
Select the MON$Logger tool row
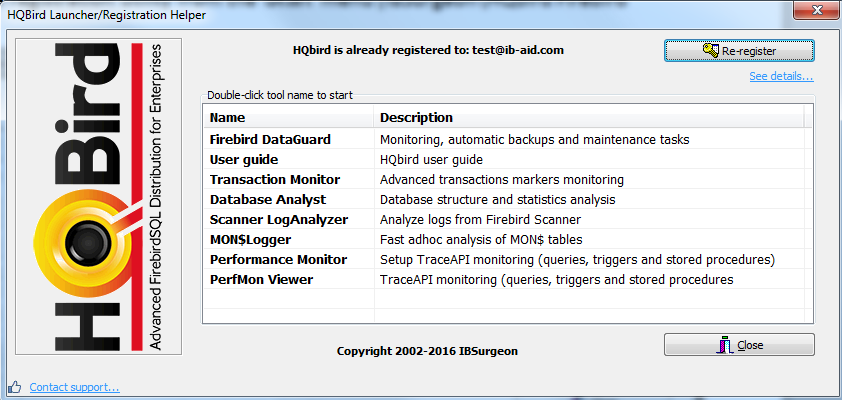255,240
